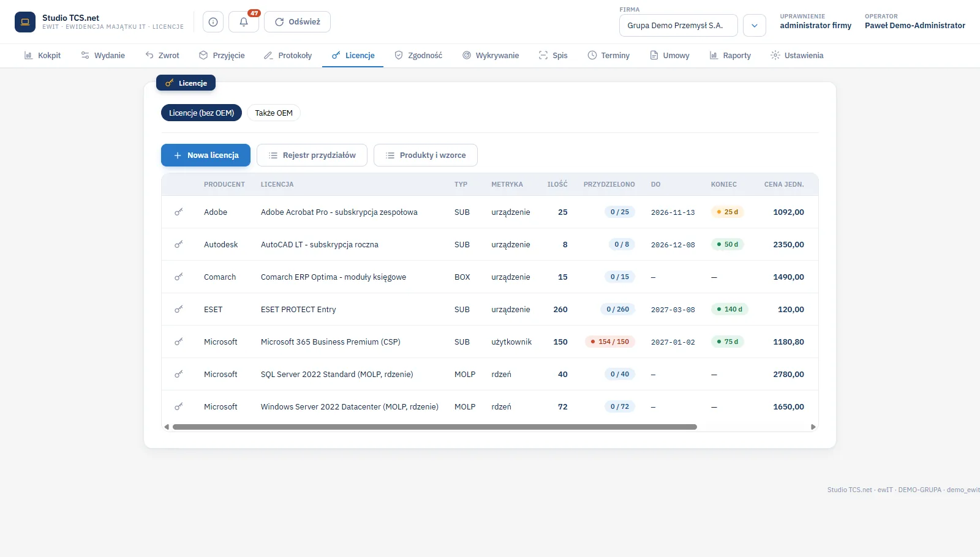Open Produkty i wzorce
The height and width of the screenshot is (557, 980).
(x=426, y=155)
